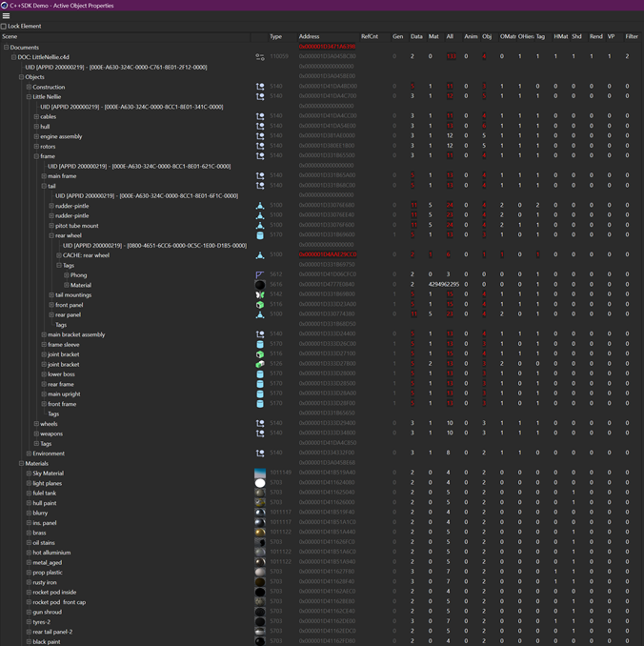Viewport: 644px width, 646px height.
Task: Open the hamburger menu icon
Action: pyautogui.click(x=6, y=15)
